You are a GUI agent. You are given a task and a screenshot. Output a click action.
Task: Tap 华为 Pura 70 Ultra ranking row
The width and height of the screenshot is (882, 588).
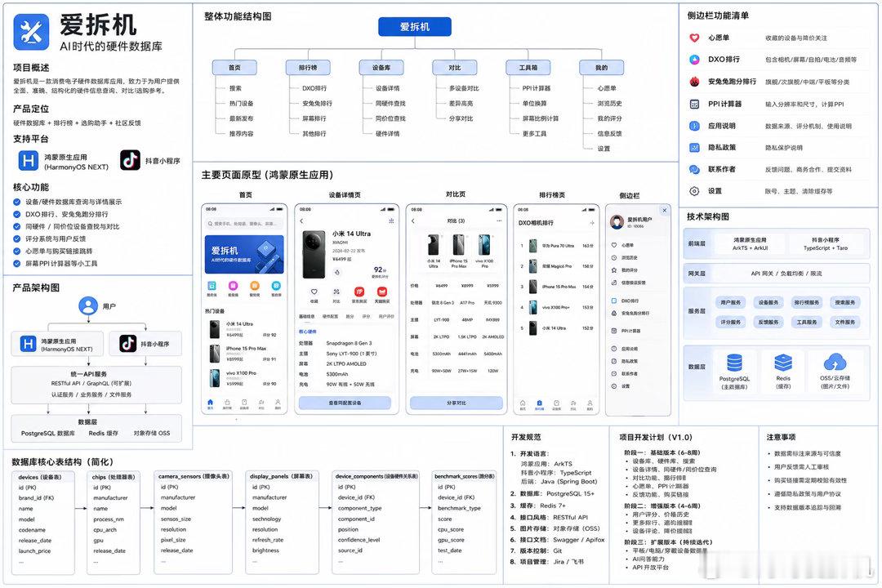(556, 246)
